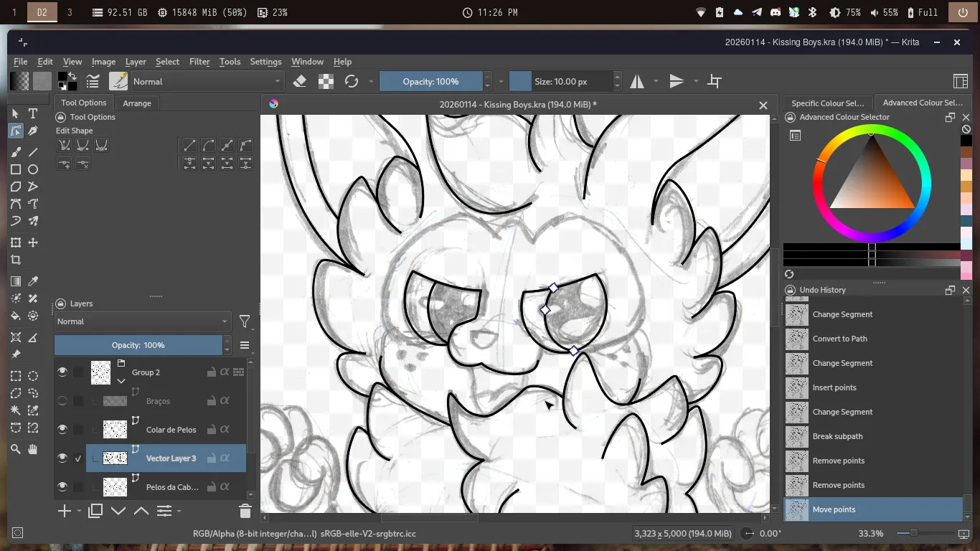Select the Freehand Brush tool
980x551 pixels.
pos(16,152)
